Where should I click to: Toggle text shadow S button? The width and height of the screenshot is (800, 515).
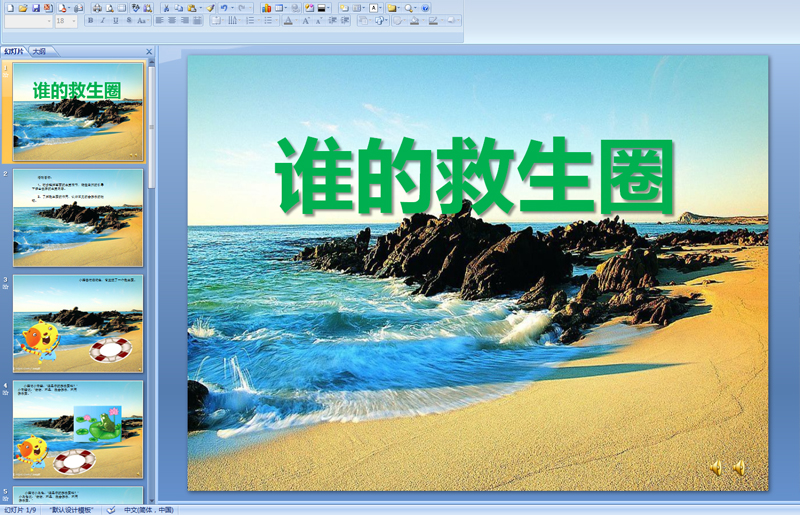point(129,20)
